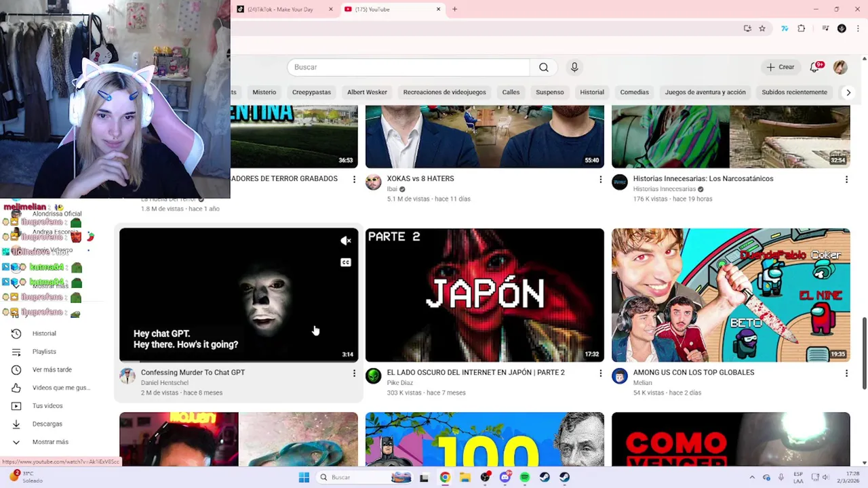The height and width of the screenshot is (488, 868).
Task: Open options menu for AMONG US CON LOS TOP GLOBALES
Action: pos(846,373)
